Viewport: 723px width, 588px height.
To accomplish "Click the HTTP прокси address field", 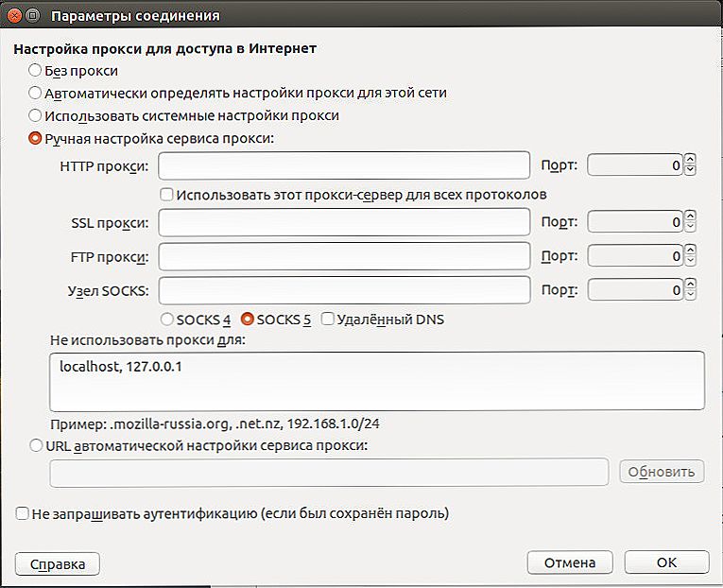I will 344,165.
